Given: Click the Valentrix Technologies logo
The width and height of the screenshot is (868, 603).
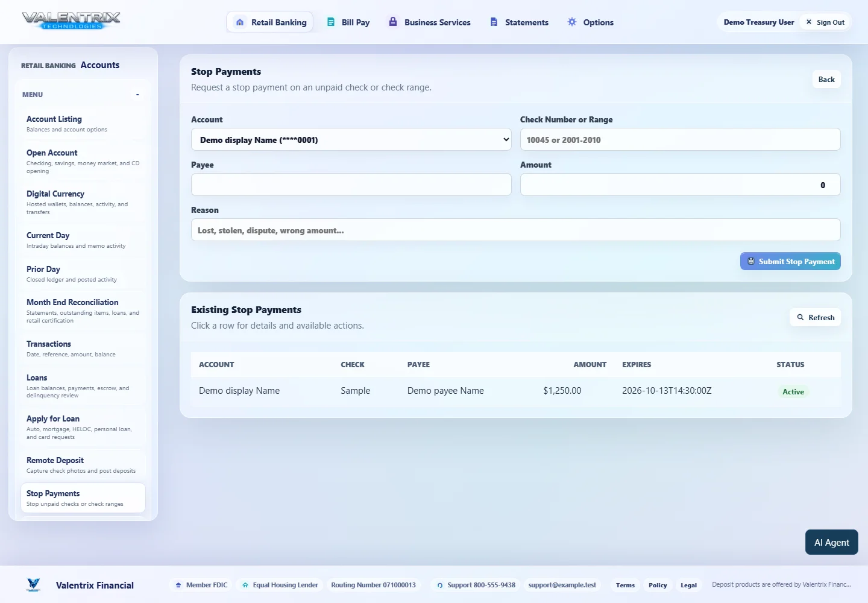Looking at the screenshot, I should [71, 21].
